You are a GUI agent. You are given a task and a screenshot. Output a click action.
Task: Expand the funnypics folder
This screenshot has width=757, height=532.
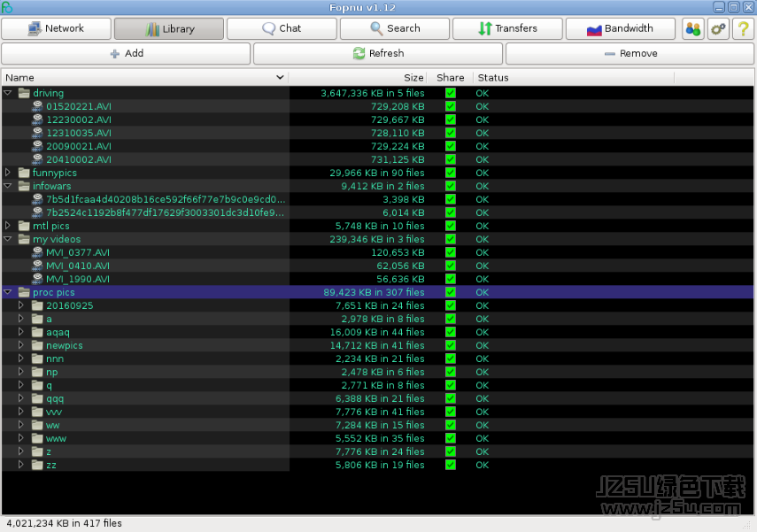8,173
